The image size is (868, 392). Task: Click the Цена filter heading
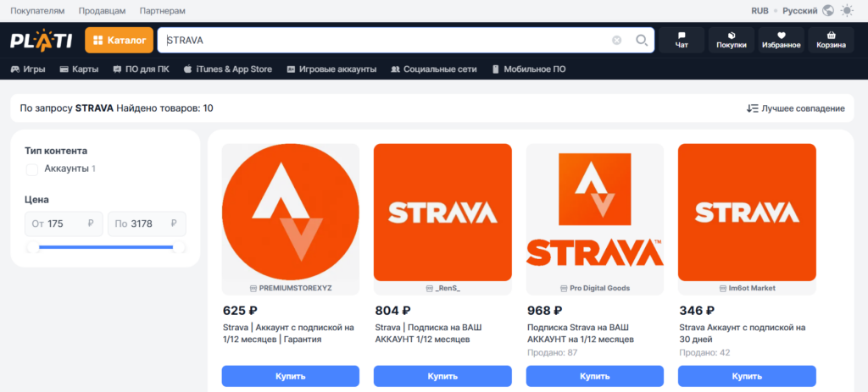(37, 200)
